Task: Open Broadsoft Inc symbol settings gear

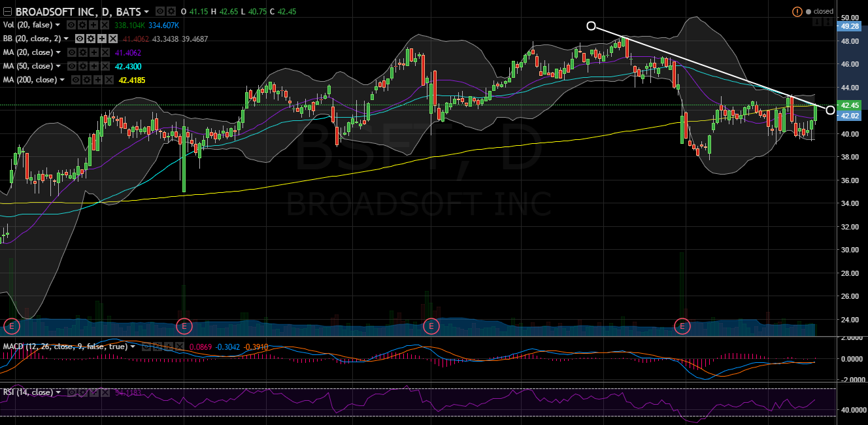Action: (171, 12)
